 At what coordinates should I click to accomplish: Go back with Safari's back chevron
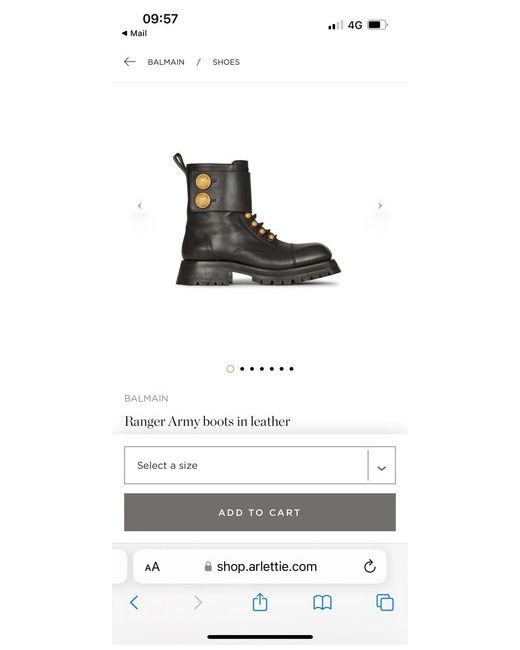134,602
